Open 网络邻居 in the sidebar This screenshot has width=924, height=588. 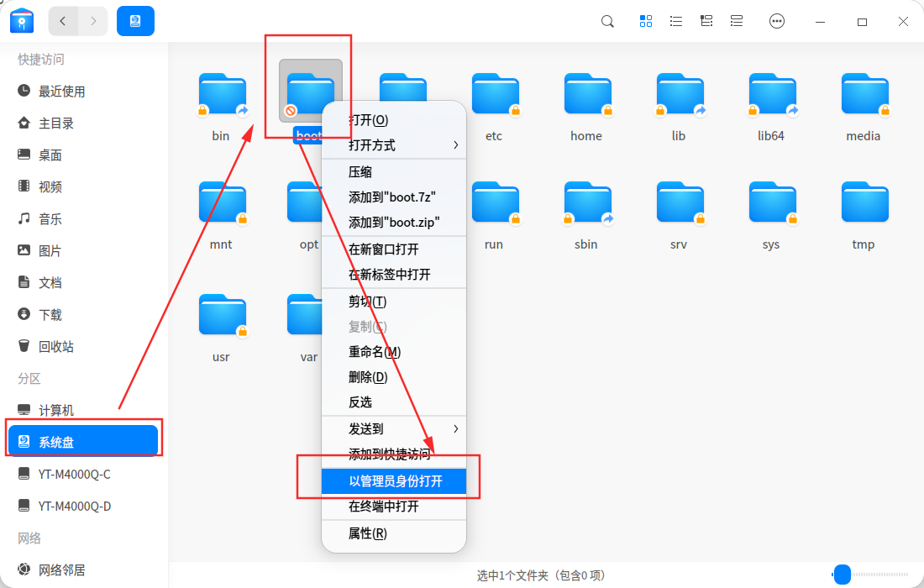pyautogui.click(x=83, y=570)
